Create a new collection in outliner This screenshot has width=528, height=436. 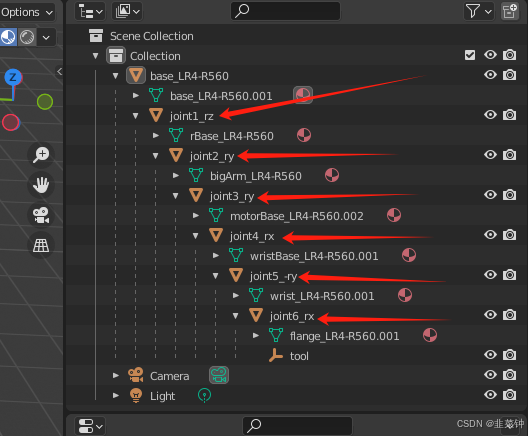[509, 11]
